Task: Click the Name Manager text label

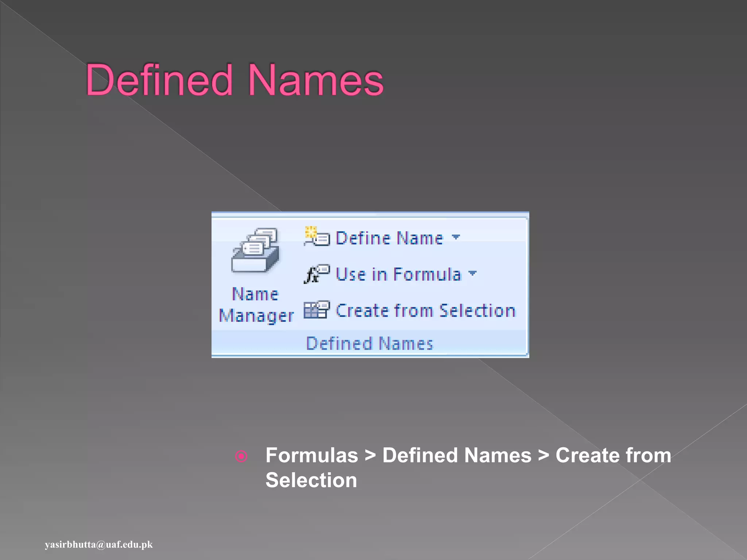Action: 255,294
